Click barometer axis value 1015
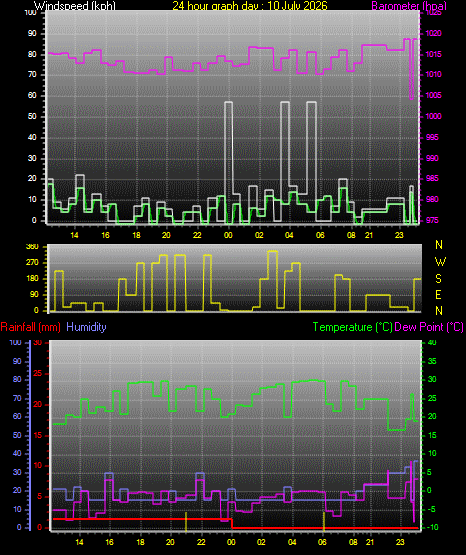The height and width of the screenshot is (555, 466). (433, 54)
